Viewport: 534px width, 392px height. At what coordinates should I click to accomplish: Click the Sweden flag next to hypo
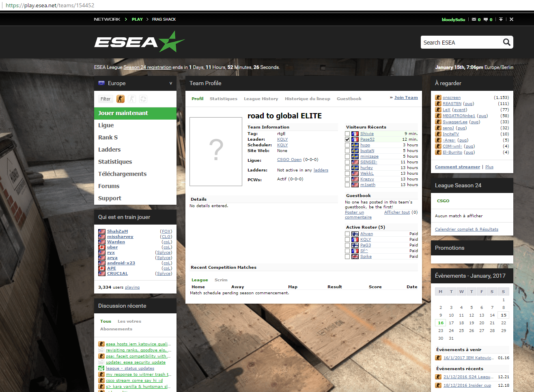(355, 145)
